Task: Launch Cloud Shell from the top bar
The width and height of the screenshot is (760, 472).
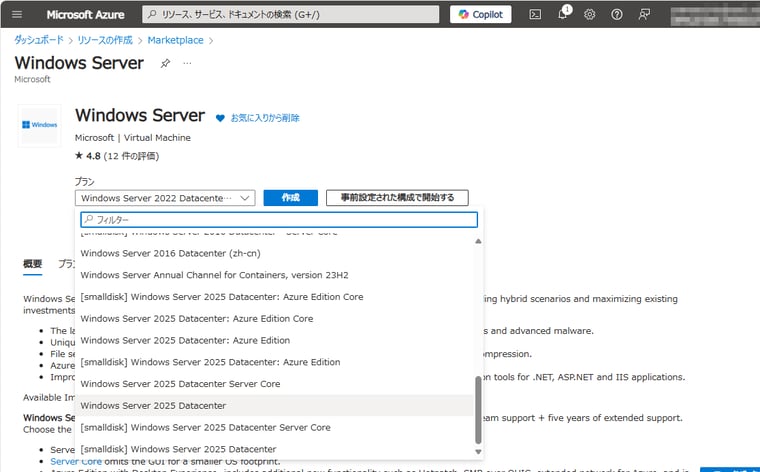Action: (x=535, y=14)
